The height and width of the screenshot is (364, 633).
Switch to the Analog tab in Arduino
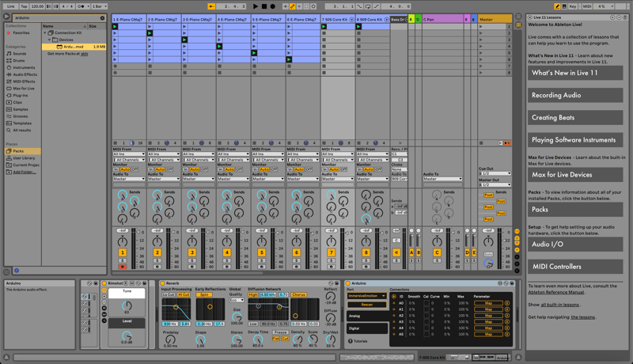(367, 316)
